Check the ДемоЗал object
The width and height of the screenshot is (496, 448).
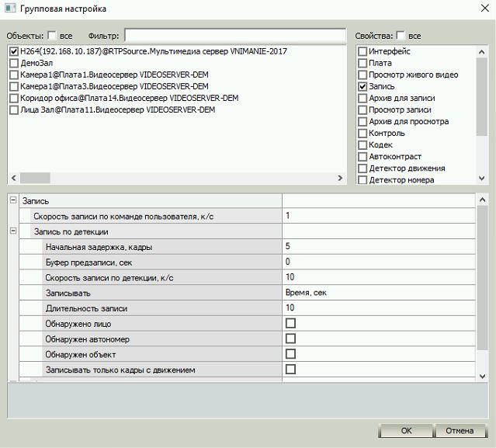point(14,63)
